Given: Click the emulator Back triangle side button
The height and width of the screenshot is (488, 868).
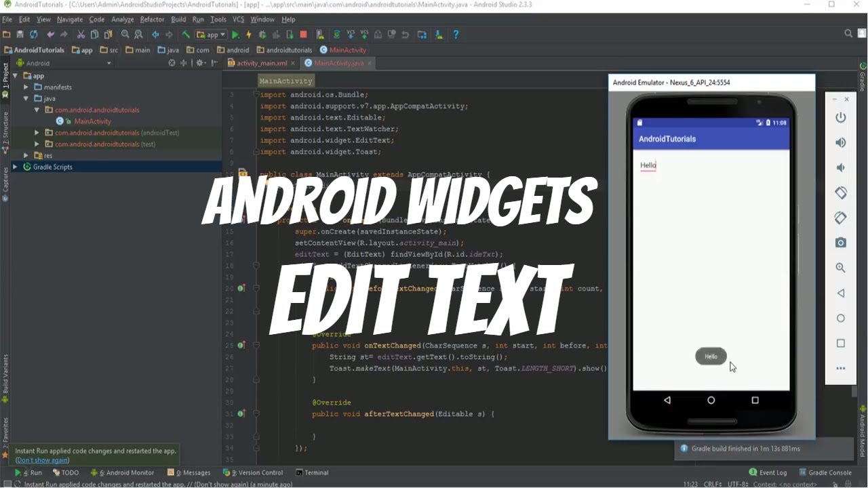Looking at the screenshot, I should (x=841, y=293).
